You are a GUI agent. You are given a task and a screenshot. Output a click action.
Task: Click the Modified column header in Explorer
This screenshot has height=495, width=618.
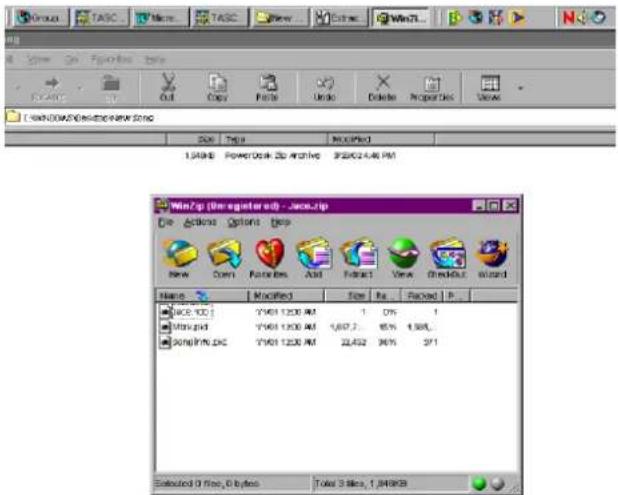381,140
